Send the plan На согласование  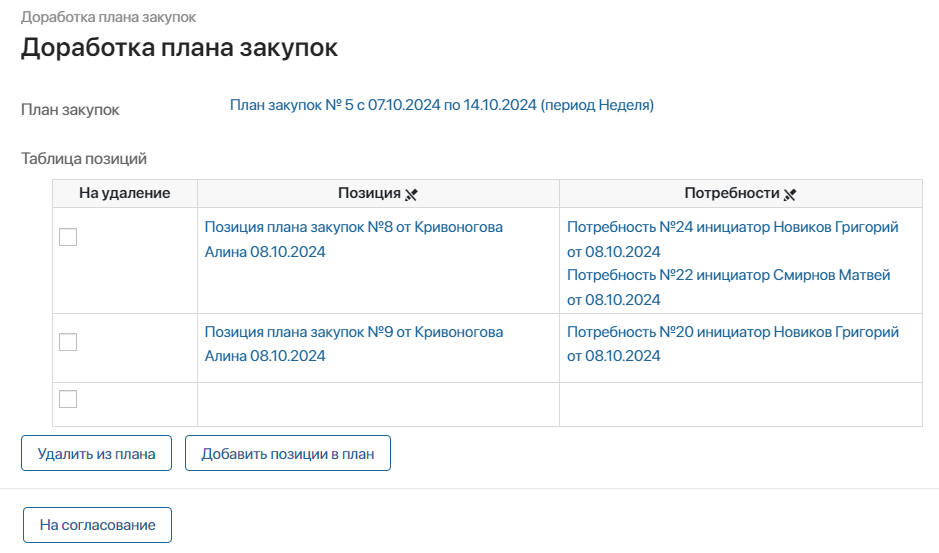point(98,525)
